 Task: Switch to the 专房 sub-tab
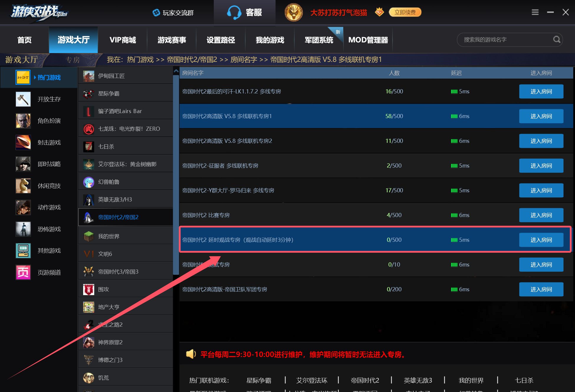tap(73, 60)
